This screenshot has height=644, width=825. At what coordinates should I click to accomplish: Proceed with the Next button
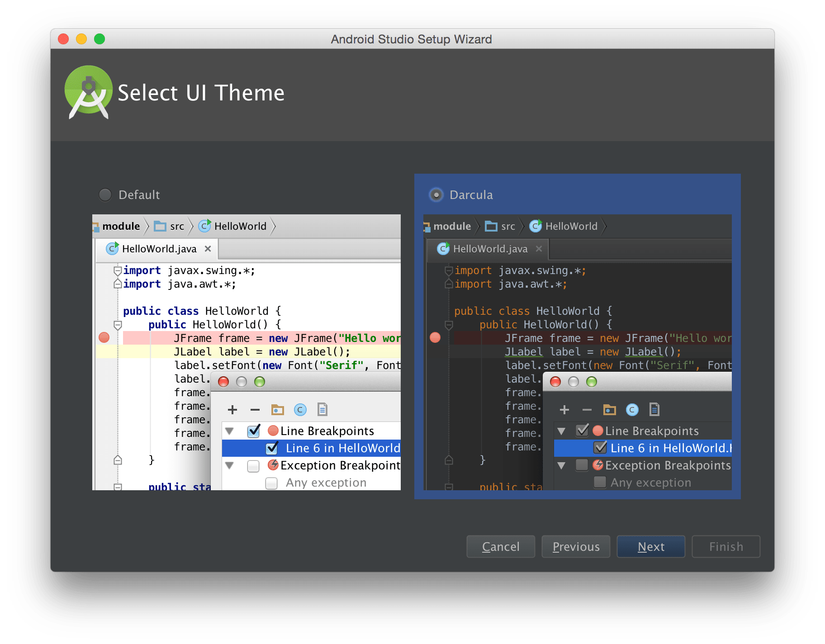click(651, 547)
